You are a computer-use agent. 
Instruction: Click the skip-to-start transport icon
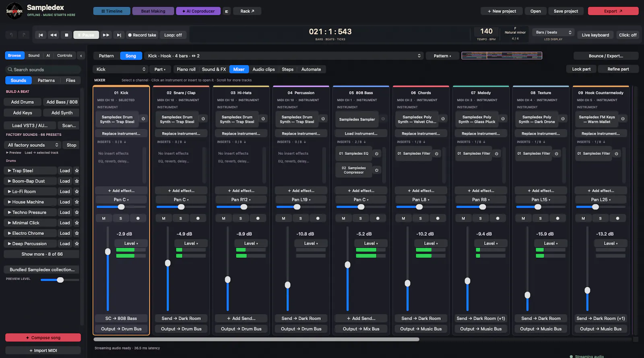pyautogui.click(x=41, y=35)
